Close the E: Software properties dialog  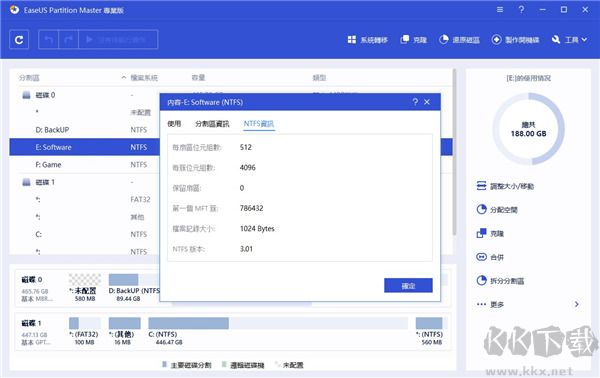point(427,102)
